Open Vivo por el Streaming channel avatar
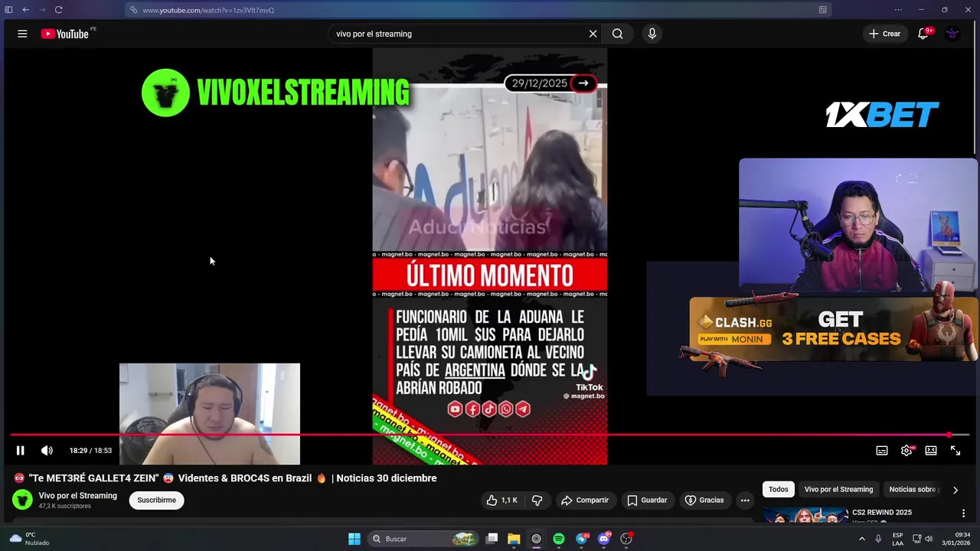This screenshot has width=980, height=551. click(23, 500)
